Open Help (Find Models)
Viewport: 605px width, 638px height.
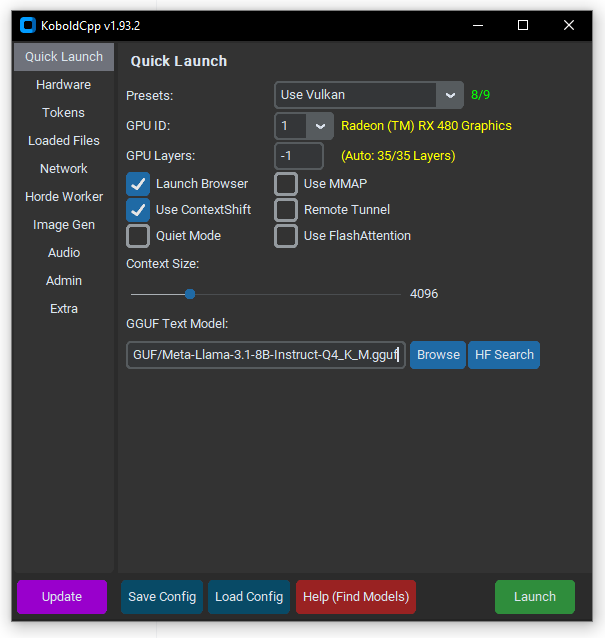pyautogui.click(x=356, y=597)
